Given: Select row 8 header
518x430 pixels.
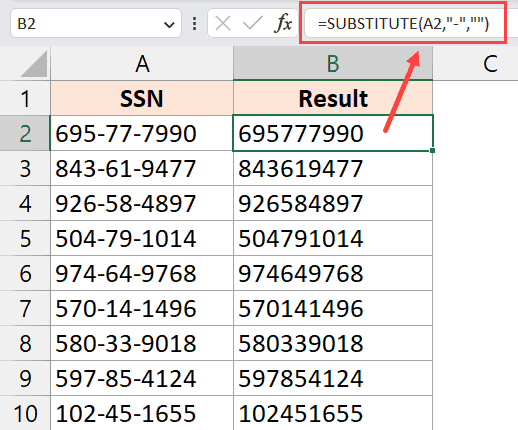Looking at the screenshot, I should (25, 343).
